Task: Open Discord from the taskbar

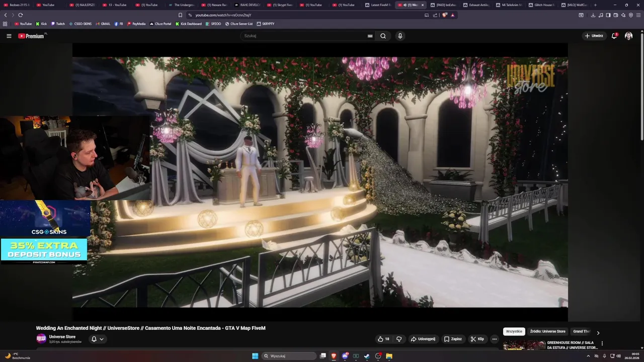Action: pos(345,356)
